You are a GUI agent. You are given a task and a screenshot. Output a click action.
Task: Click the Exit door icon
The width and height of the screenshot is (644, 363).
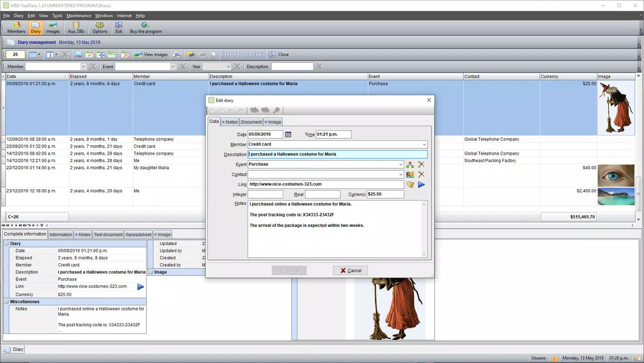119,28
